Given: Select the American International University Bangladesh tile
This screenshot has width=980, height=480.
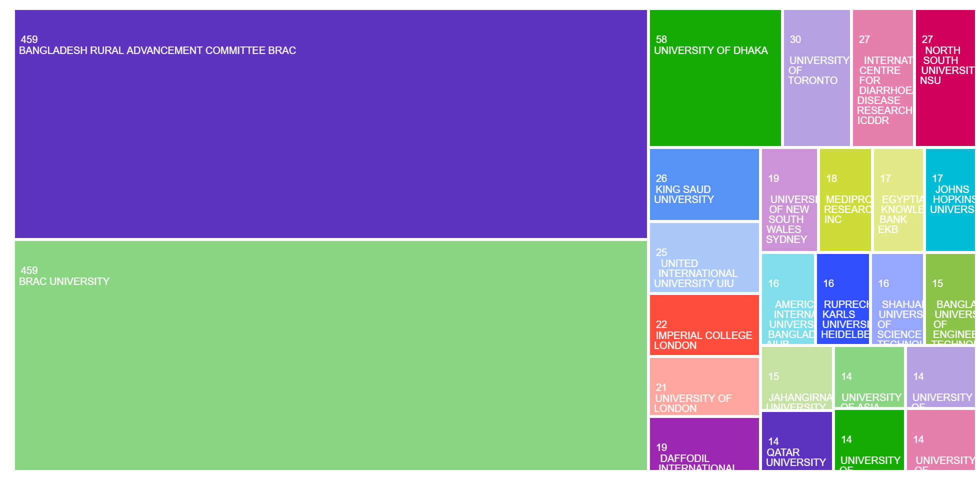Looking at the screenshot, I should (787, 298).
